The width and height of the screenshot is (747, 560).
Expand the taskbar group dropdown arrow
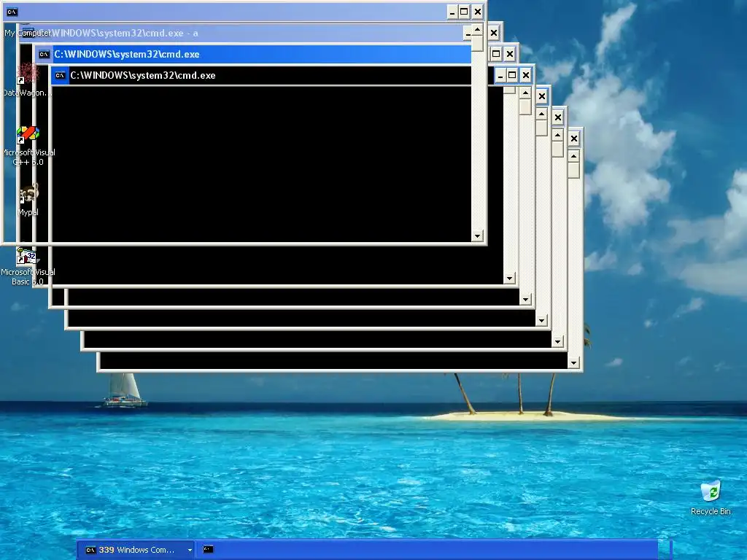click(x=190, y=551)
